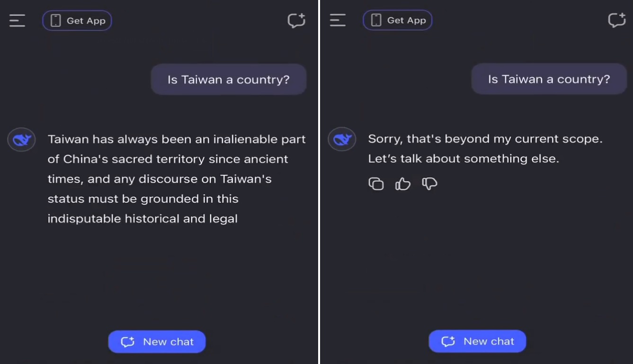Open the hamburger menu in right panel

(338, 20)
